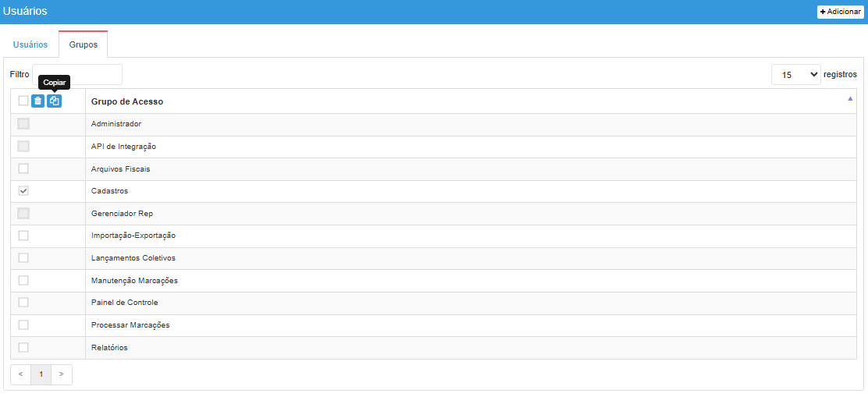This screenshot has height=397, width=868.
Task: Open the Administrador group row
Action: point(116,124)
